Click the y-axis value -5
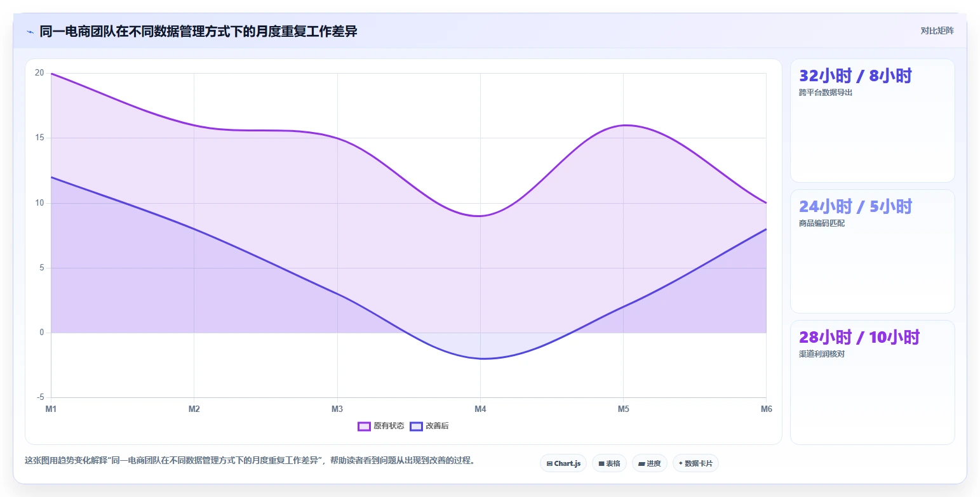Viewport: 980px width, 497px height. pyautogui.click(x=41, y=397)
